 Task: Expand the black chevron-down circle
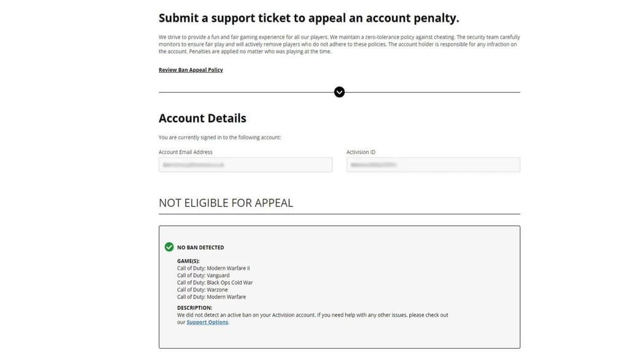coord(339,92)
